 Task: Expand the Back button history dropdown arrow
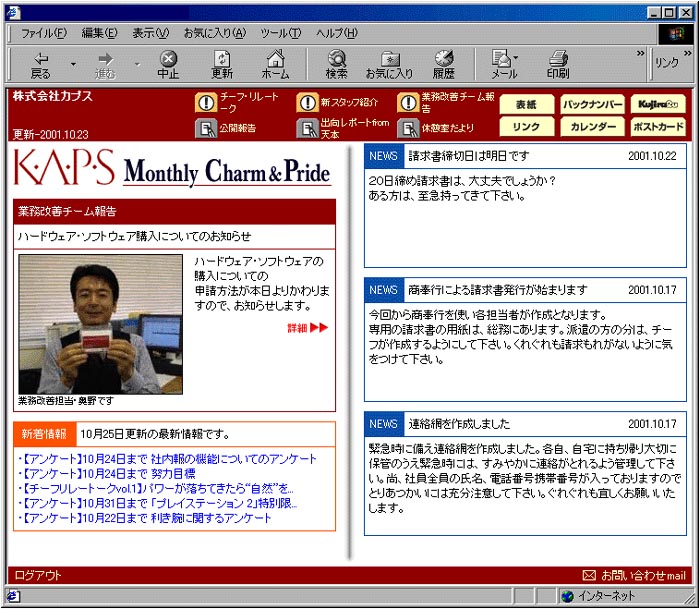point(73,65)
